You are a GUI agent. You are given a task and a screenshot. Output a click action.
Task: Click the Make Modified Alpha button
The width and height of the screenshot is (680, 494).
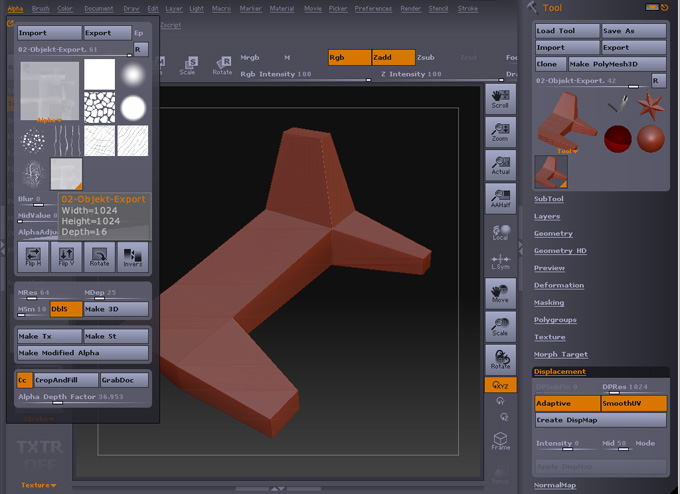click(83, 353)
